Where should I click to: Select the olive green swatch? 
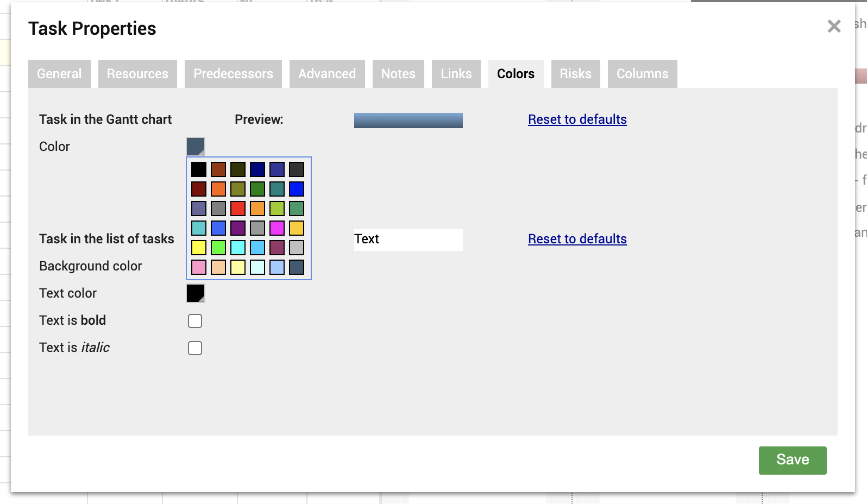click(x=238, y=189)
